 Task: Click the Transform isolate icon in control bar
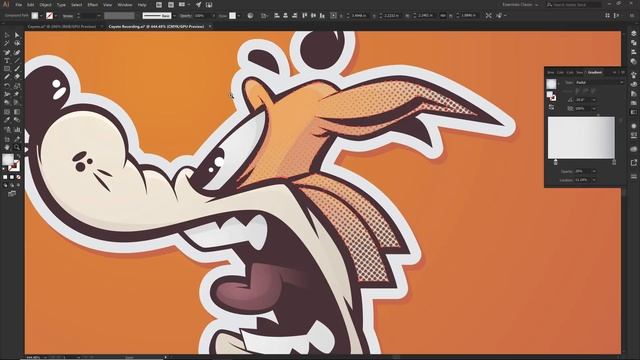(x=489, y=16)
